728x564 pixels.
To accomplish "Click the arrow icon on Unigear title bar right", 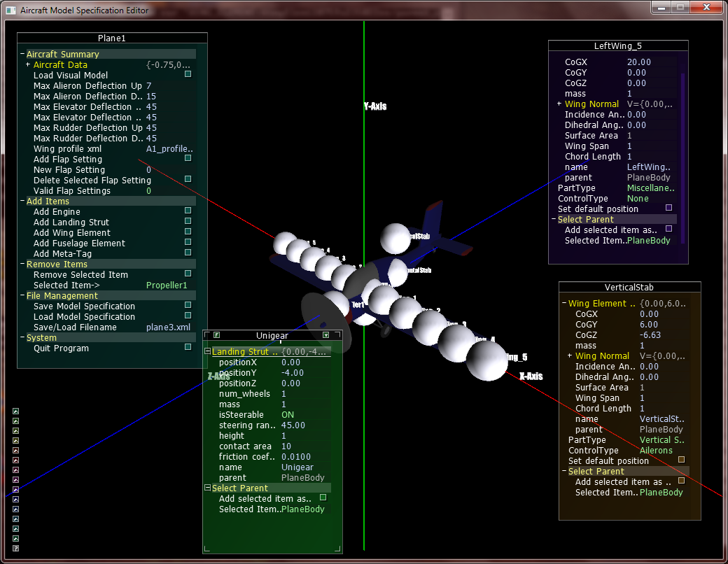I will point(325,334).
